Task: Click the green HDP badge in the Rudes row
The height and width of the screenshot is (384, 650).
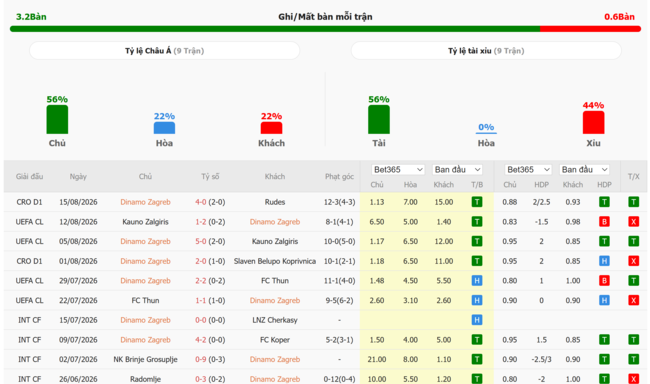Action: point(604,202)
